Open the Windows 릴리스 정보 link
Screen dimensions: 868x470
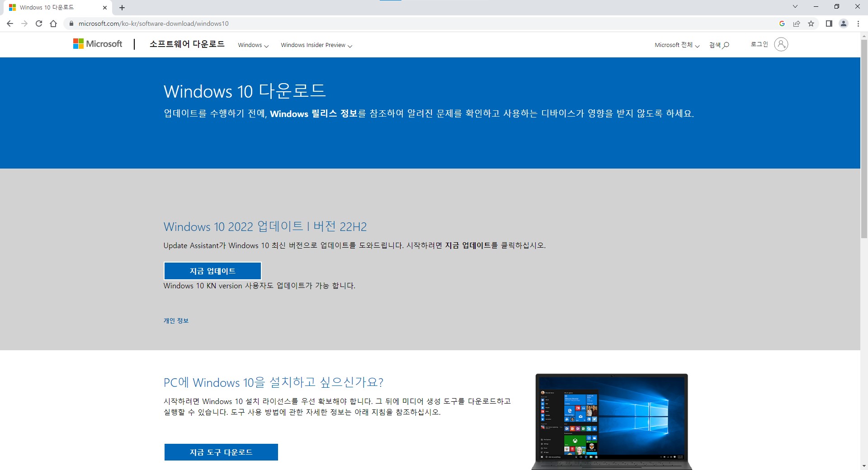click(x=314, y=113)
